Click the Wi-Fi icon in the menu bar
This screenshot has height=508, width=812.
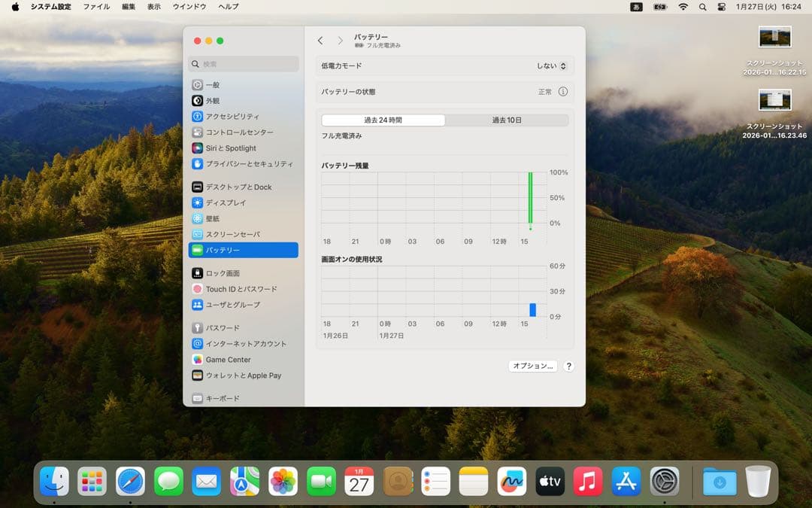pyautogui.click(x=682, y=6)
